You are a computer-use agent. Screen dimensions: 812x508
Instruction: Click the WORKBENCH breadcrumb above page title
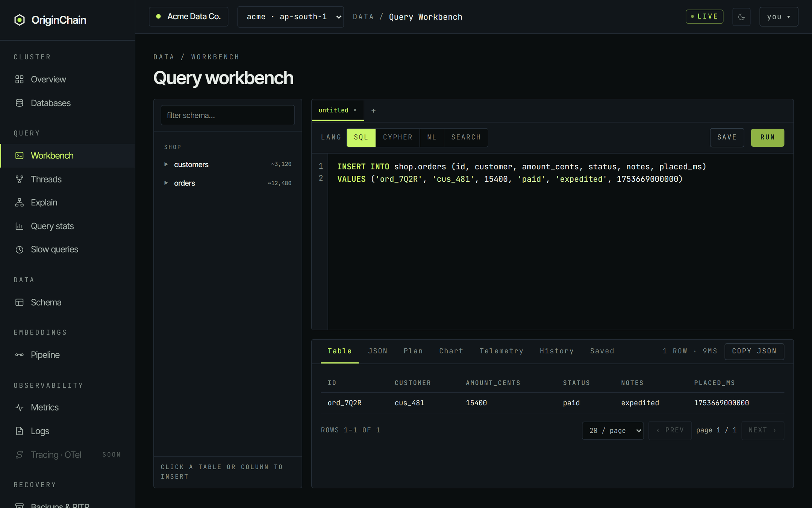215,57
